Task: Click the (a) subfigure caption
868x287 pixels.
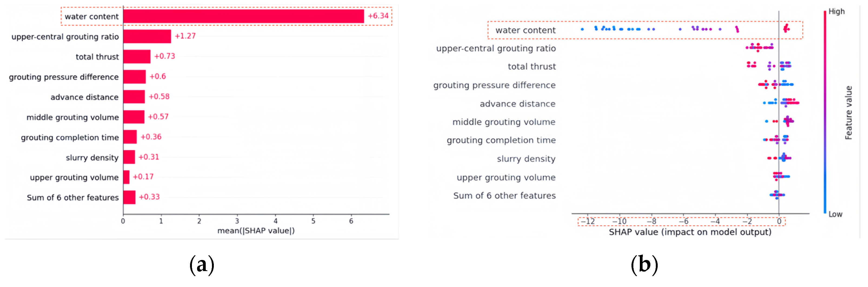Action: point(201,265)
